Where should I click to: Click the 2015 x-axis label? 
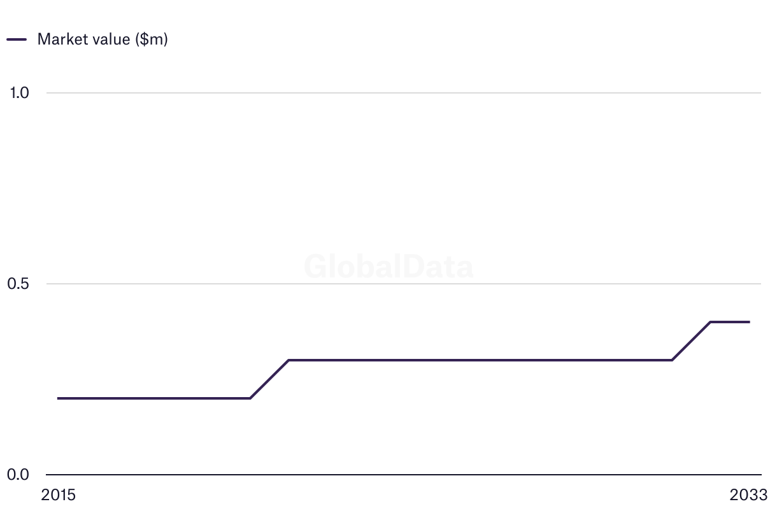click(58, 495)
